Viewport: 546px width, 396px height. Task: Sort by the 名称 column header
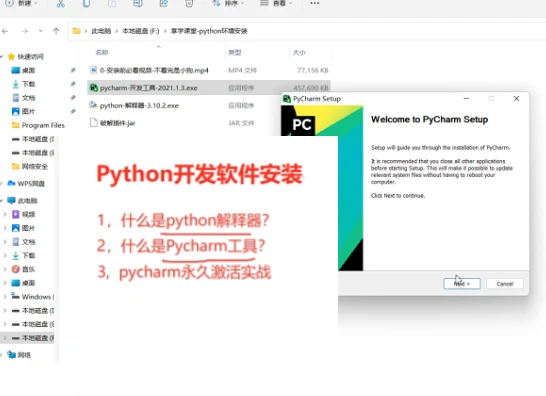[102, 52]
